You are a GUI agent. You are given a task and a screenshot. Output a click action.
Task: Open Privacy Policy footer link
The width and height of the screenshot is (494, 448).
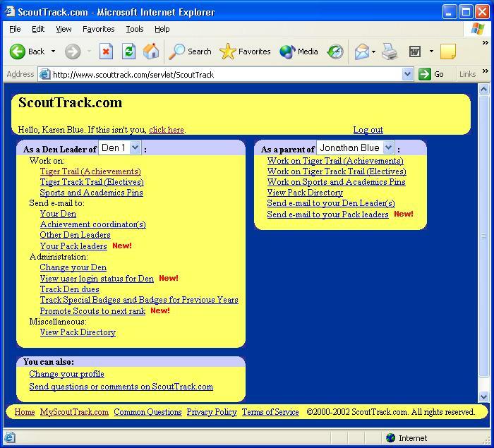pyautogui.click(x=212, y=412)
